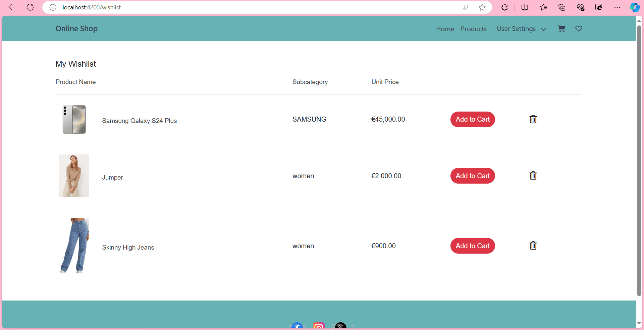
Task: Open the wishlist heart icon in navbar
Action: [x=579, y=29]
